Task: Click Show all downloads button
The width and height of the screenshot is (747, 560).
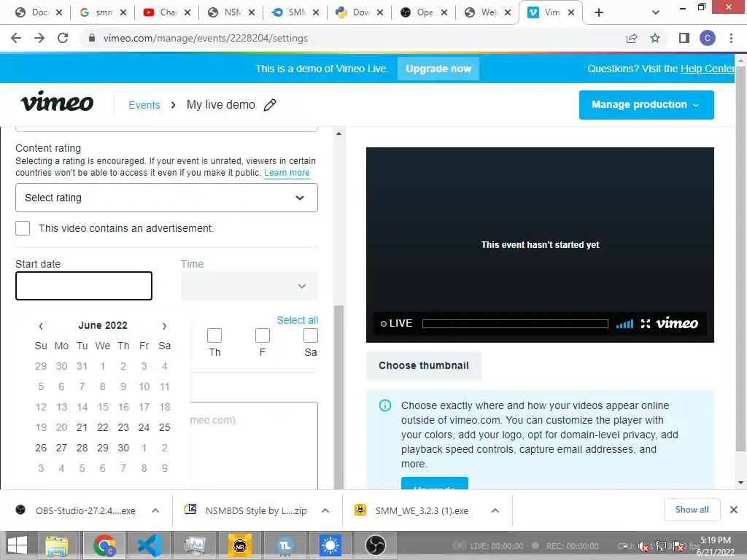Action: pos(692,510)
